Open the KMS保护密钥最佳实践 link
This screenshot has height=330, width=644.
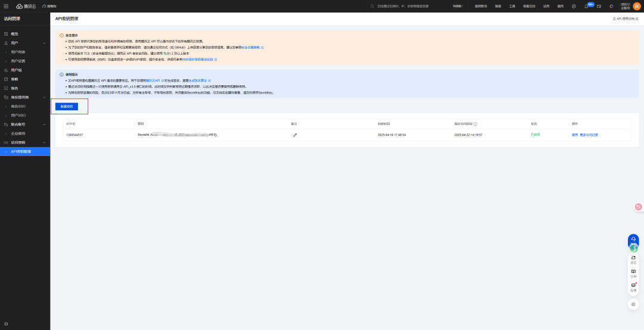pos(197,60)
